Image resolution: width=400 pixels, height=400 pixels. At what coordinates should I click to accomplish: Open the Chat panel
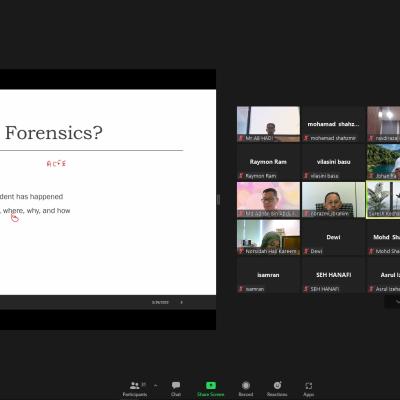coord(176,389)
